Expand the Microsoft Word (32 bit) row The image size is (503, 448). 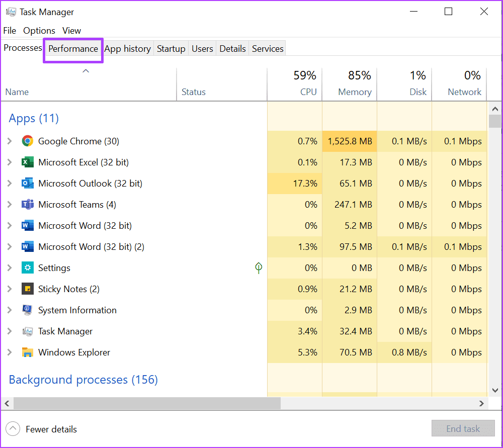point(10,226)
